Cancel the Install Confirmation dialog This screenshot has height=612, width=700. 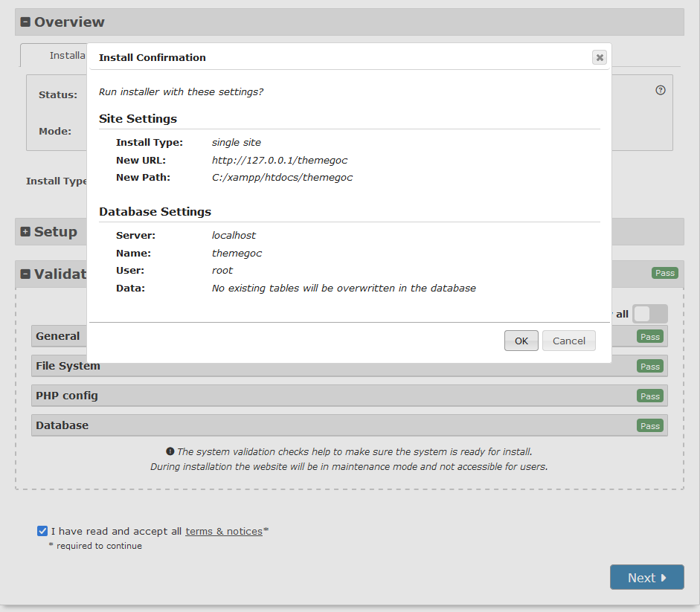[569, 341]
